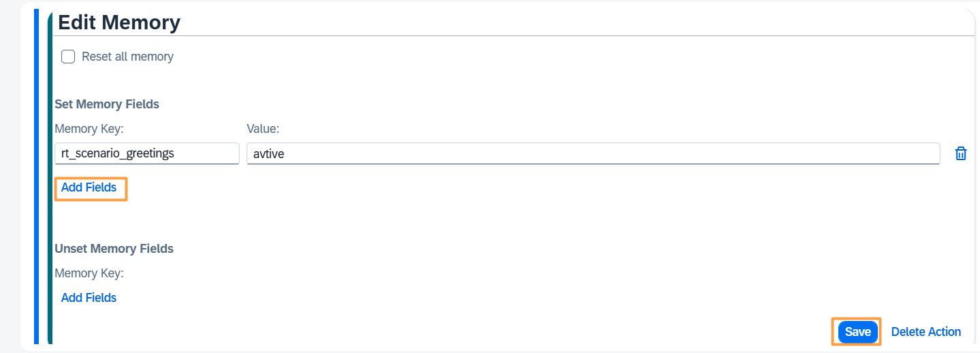Add Fields under Unset Memory Fields

pos(89,298)
